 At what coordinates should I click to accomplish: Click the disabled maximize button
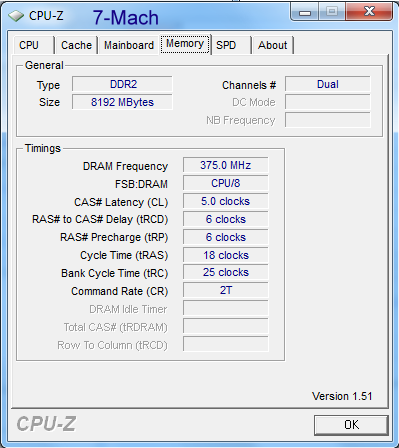click(332, 12)
